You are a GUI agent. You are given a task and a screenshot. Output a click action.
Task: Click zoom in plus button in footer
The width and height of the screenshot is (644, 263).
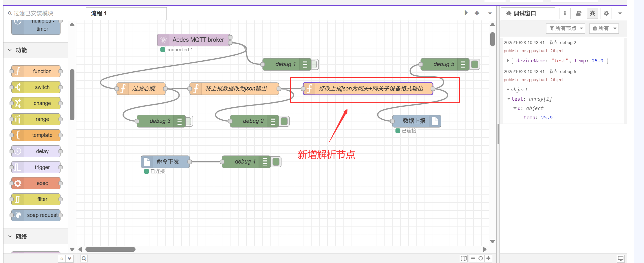tap(489, 258)
